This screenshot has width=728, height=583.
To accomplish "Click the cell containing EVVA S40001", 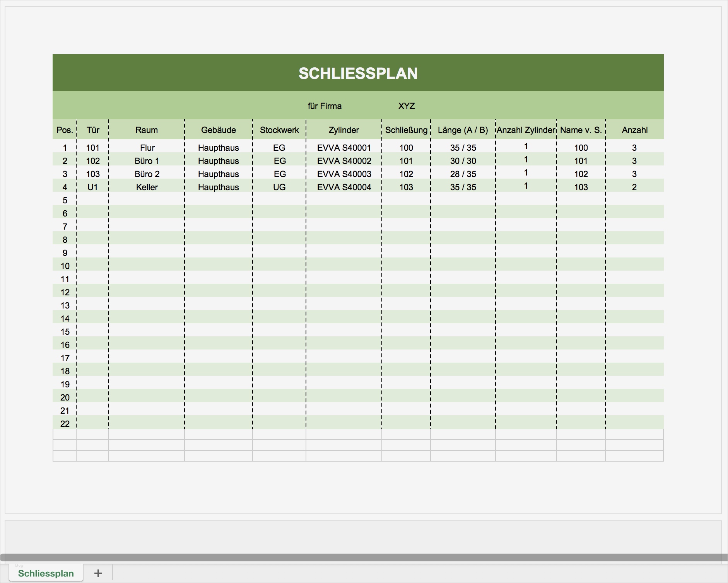I will click(343, 147).
